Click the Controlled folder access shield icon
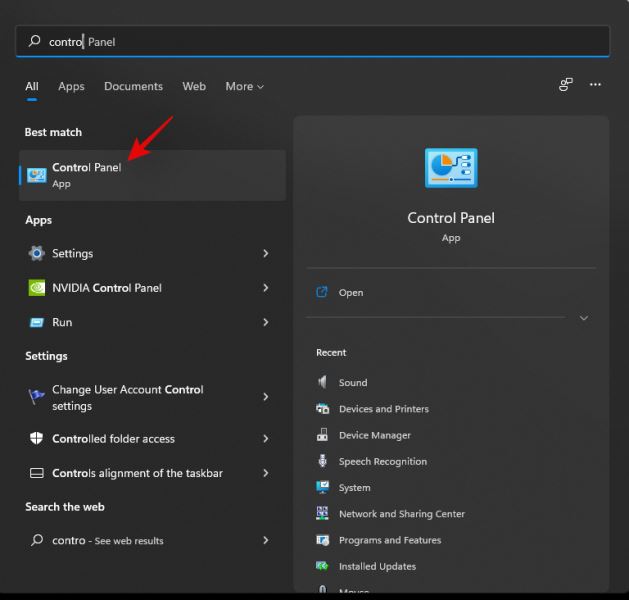 tap(37, 439)
